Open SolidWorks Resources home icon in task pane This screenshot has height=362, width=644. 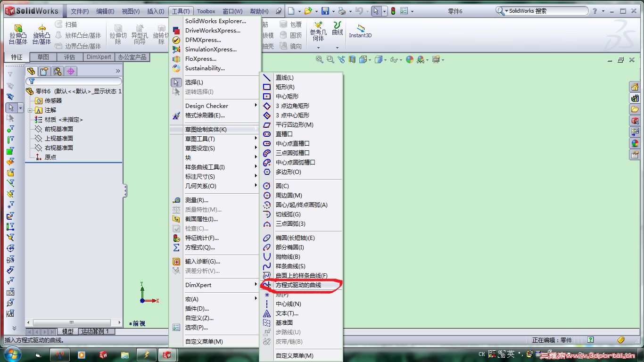635,87
